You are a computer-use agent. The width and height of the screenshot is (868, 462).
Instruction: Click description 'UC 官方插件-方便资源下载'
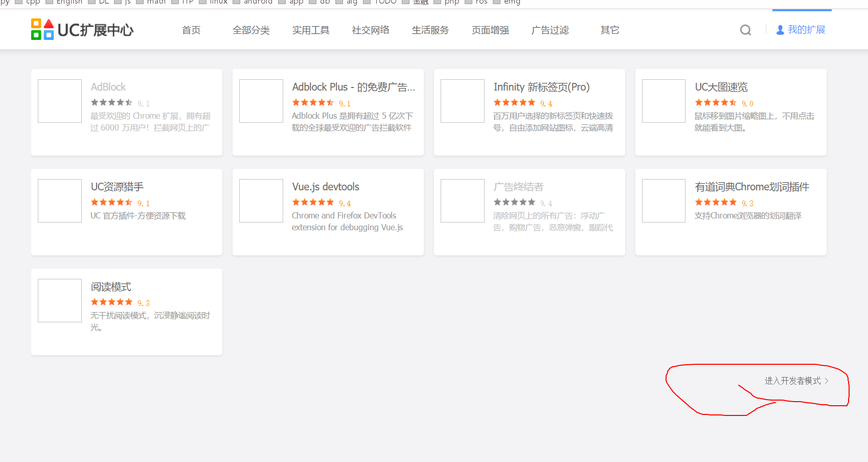coord(138,215)
